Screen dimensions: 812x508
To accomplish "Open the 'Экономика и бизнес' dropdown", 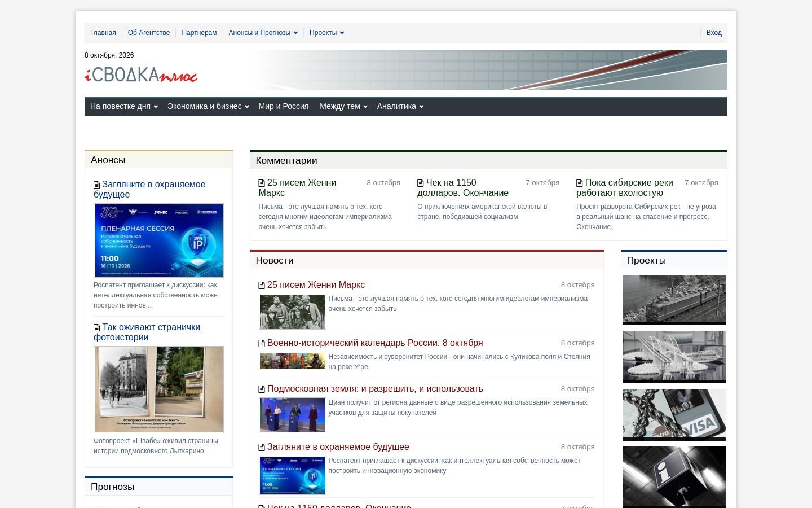I will (208, 106).
